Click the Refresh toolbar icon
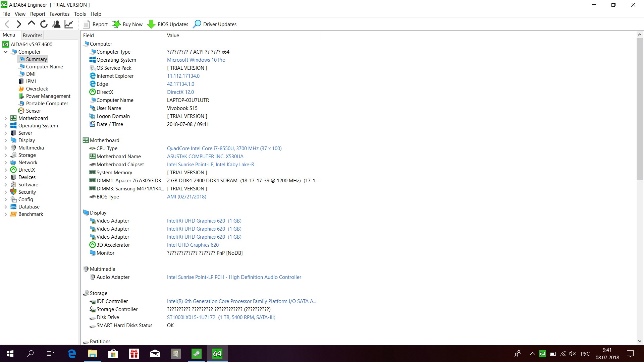The height and width of the screenshot is (362, 644). pos(44,24)
